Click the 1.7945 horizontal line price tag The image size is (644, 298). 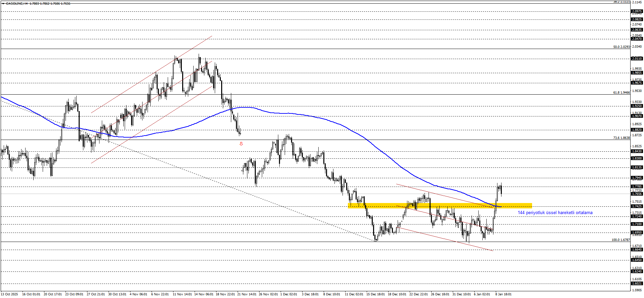point(637,178)
